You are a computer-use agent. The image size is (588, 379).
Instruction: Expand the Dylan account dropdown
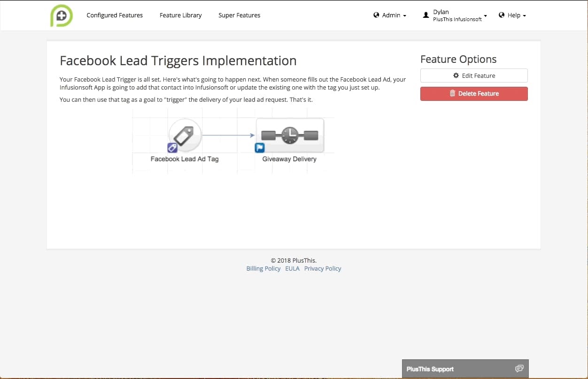pyautogui.click(x=457, y=15)
